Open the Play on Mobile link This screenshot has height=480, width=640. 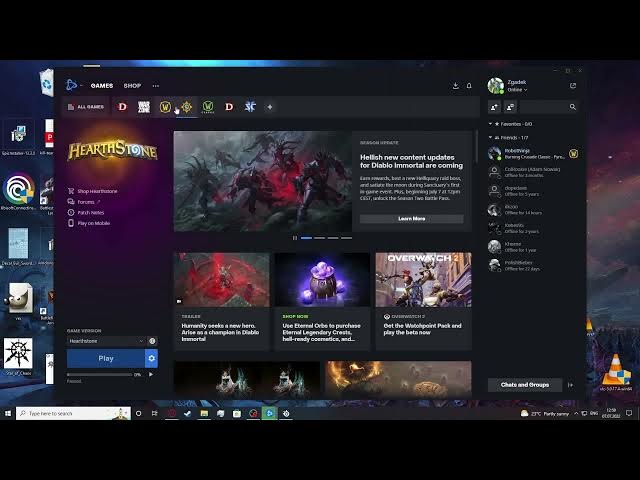pyautogui.click(x=89, y=223)
